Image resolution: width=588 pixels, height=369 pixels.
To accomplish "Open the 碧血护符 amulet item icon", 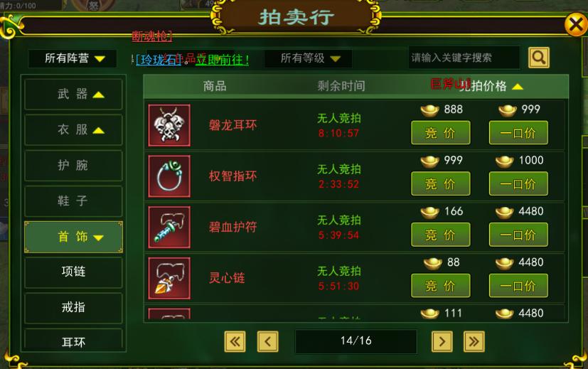I will pyautogui.click(x=169, y=228).
